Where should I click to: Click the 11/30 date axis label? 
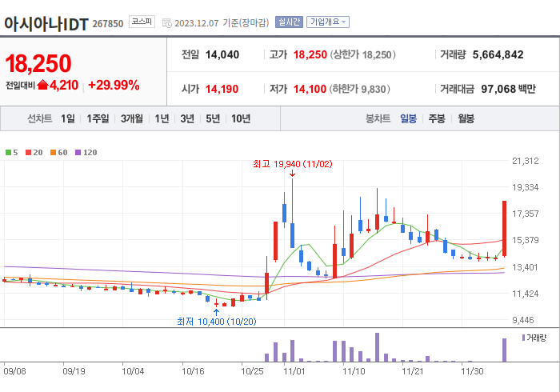[472, 371]
